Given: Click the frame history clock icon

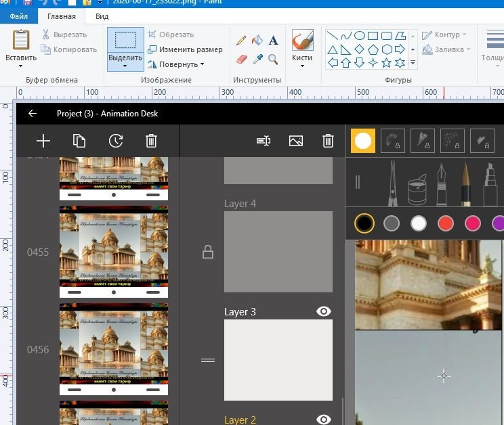Looking at the screenshot, I should (x=116, y=141).
